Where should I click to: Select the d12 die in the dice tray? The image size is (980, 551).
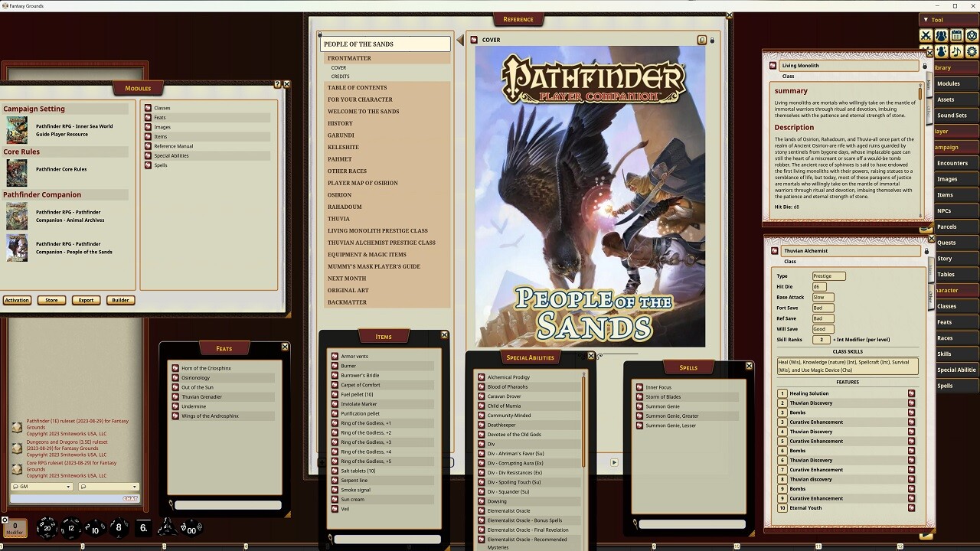[70, 528]
